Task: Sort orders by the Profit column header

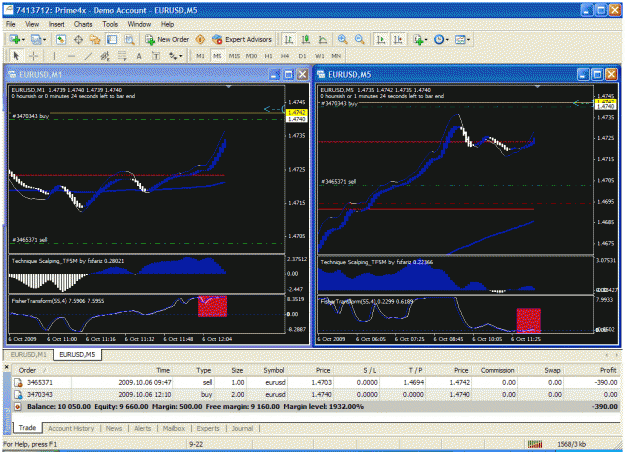Action: point(608,370)
